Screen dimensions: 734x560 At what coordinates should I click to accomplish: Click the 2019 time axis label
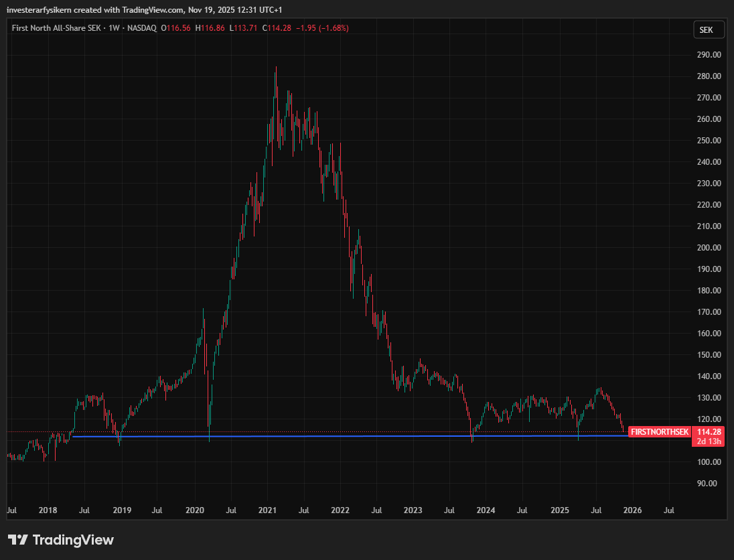[122, 510]
